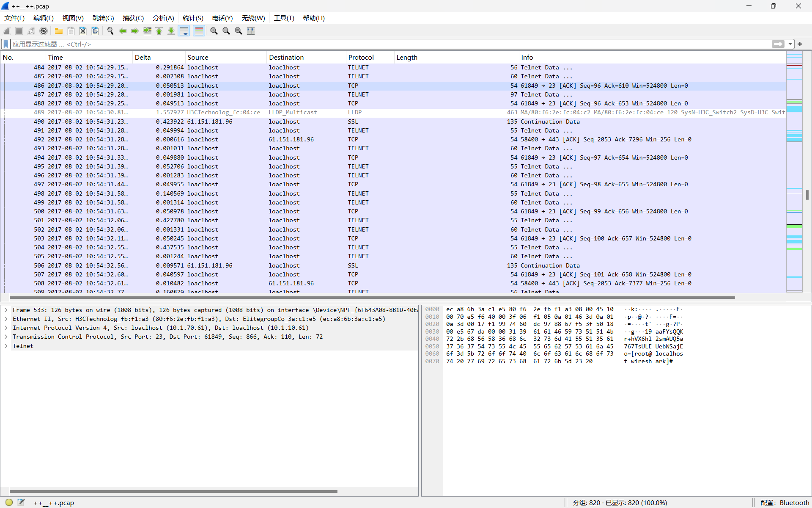The height and width of the screenshot is (508, 812).
Task: Click the open capture file folder icon
Action: click(x=59, y=31)
